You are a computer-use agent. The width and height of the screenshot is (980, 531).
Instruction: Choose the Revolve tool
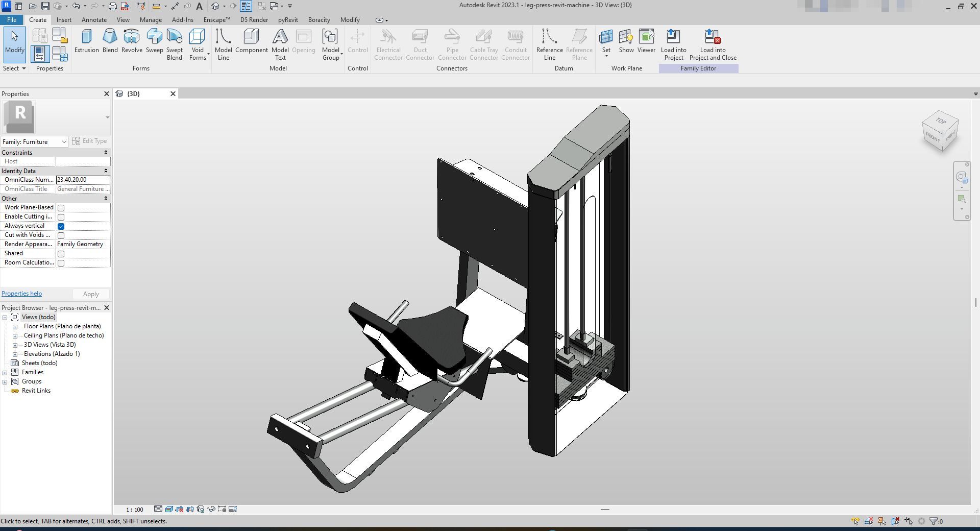coord(132,41)
